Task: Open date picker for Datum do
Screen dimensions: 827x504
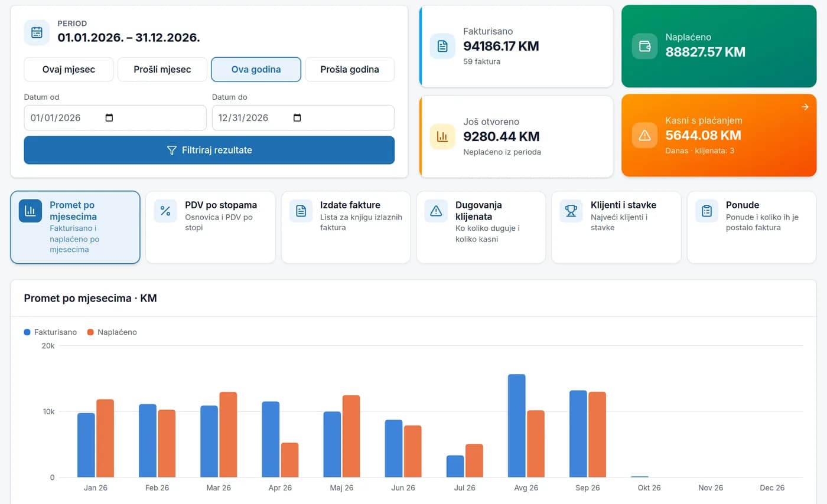Action: (x=297, y=117)
